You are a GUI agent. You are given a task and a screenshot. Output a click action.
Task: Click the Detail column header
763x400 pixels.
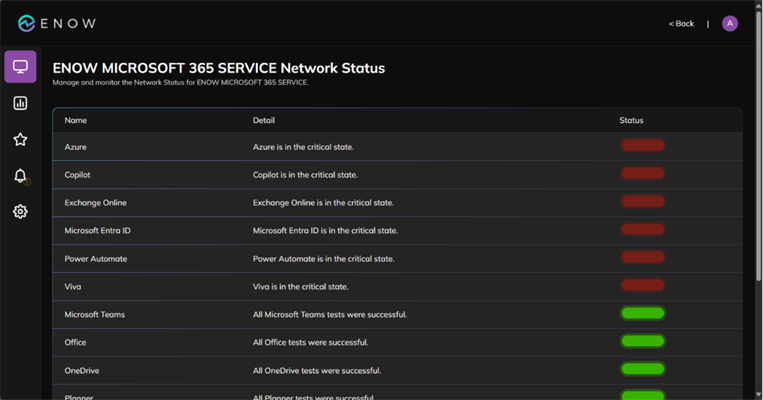point(264,120)
